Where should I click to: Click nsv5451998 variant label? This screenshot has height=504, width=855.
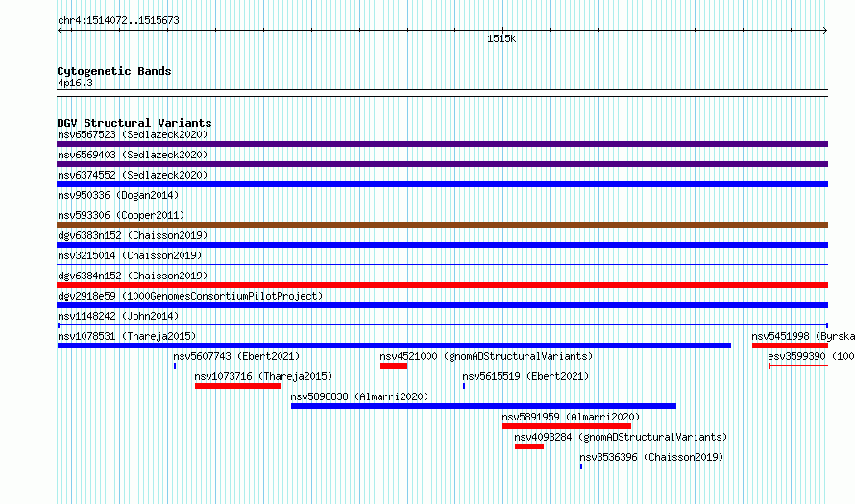click(803, 336)
